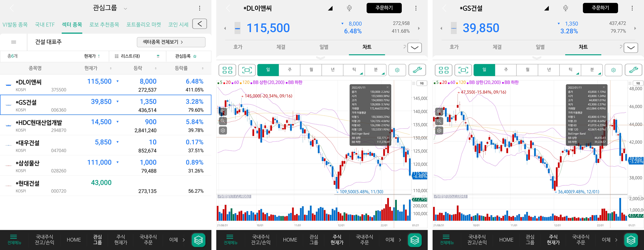Click grid layout icon in DL이앤씨 chart toolbar
This screenshot has width=644, height=250.
pos(227,70)
